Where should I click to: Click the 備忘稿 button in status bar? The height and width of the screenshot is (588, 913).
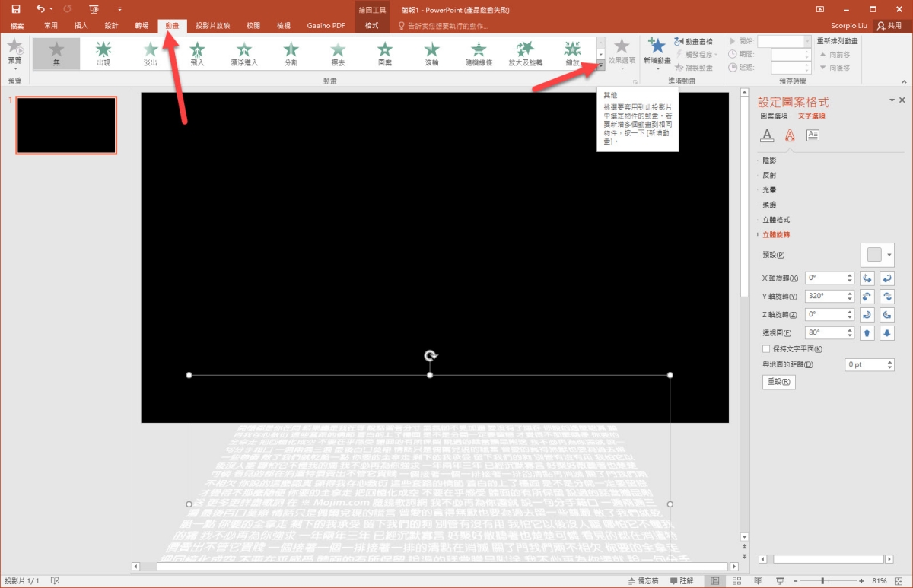[x=643, y=581]
